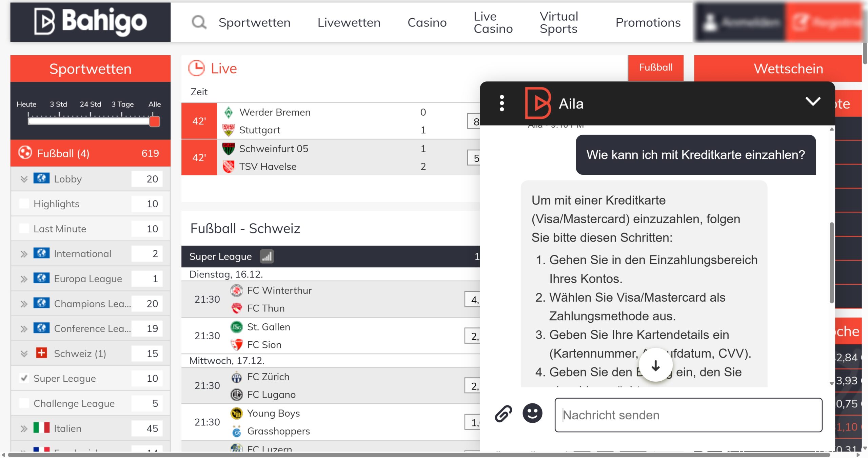Open the Werder Bremen live match

point(275,112)
